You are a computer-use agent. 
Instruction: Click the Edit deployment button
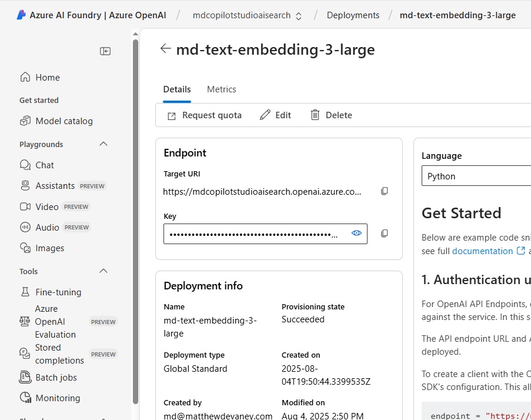point(275,115)
